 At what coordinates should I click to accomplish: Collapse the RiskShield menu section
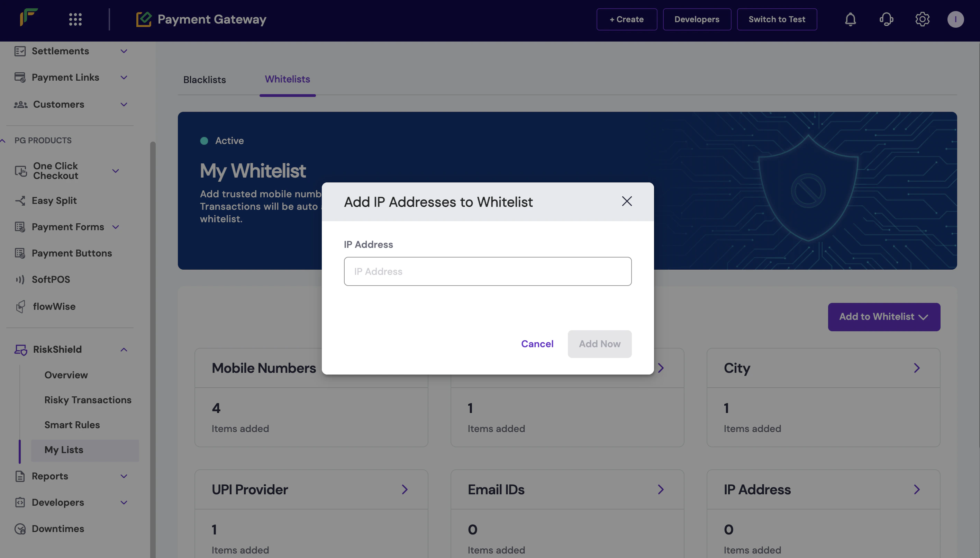click(x=124, y=350)
